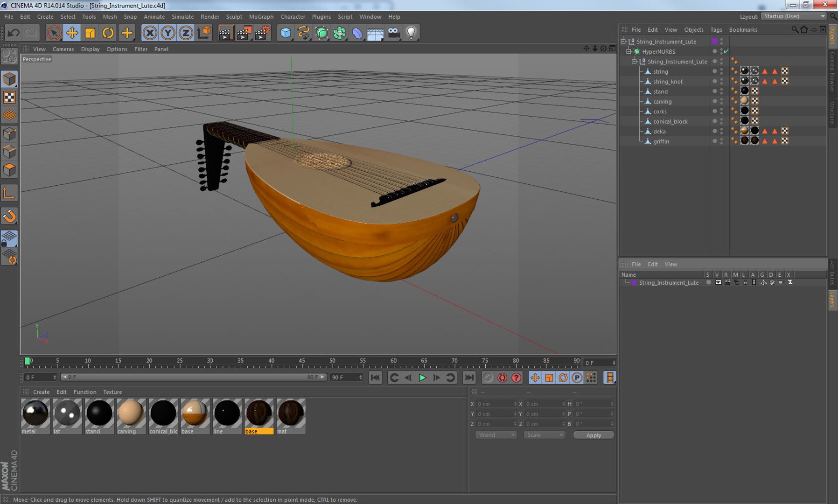Open the MoGraph menu
Screen dimensions: 838x504
click(261, 16)
